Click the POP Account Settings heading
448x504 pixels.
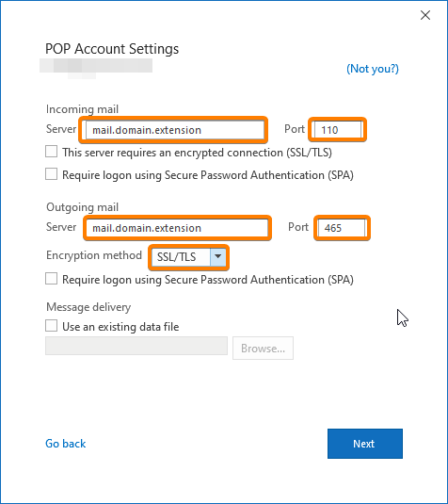coord(112,49)
